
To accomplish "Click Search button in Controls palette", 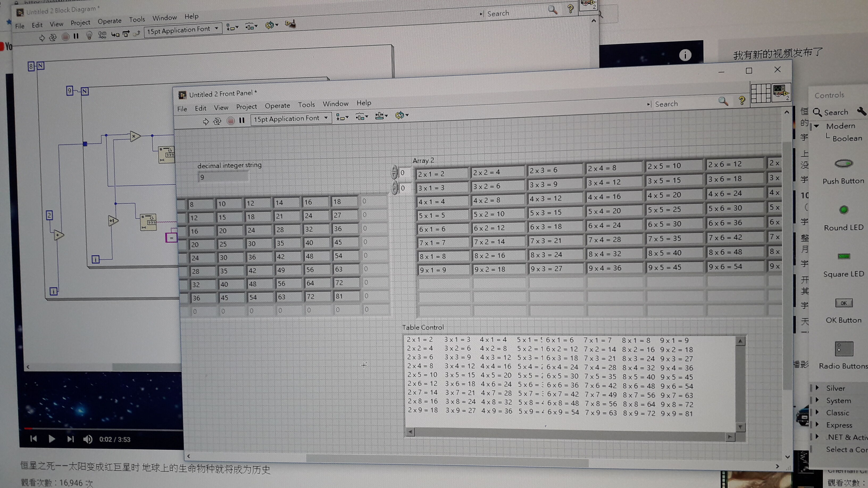I will (831, 112).
